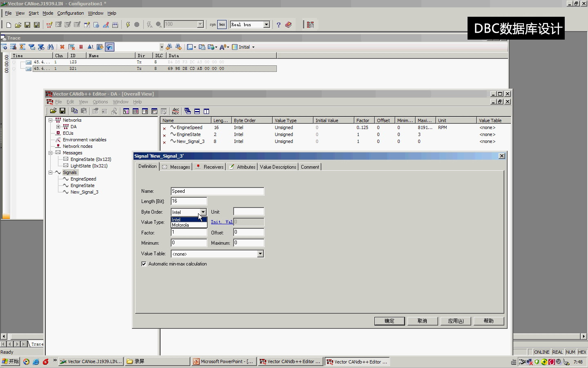The height and width of the screenshot is (368, 588).
Task: Click the New configuration icon in CANoe toolbar
Action: click(9, 25)
